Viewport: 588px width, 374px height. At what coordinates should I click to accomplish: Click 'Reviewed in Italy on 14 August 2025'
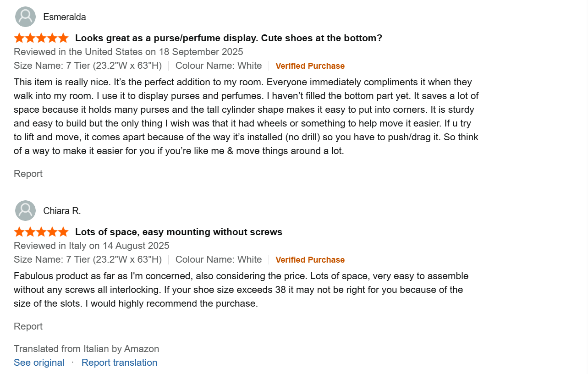(x=92, y=246)
